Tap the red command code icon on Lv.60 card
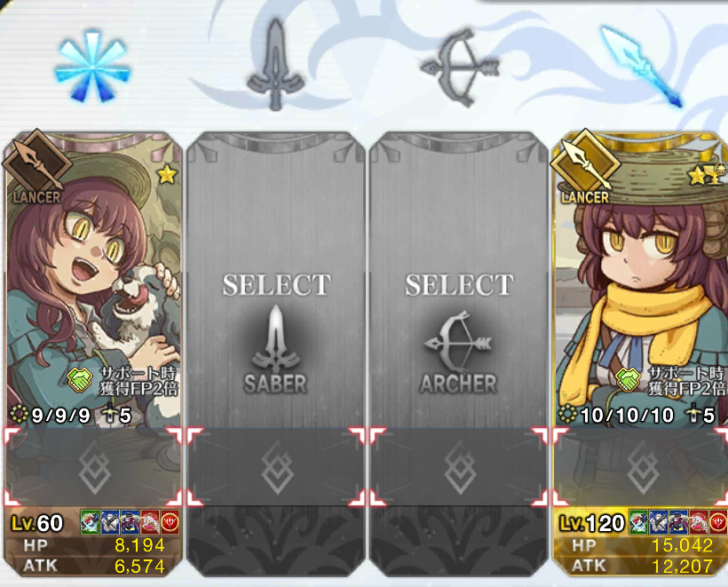The width and height of the screenshot is (728, 587). click(170, 521)
